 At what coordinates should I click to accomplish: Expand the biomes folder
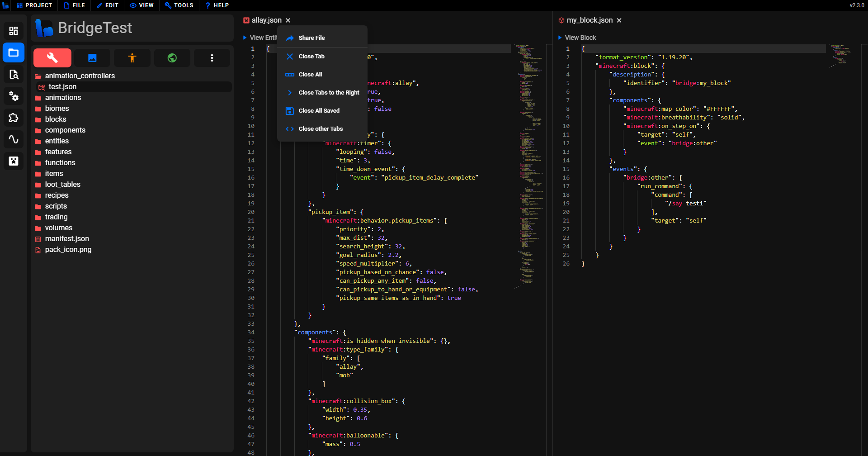57,109
